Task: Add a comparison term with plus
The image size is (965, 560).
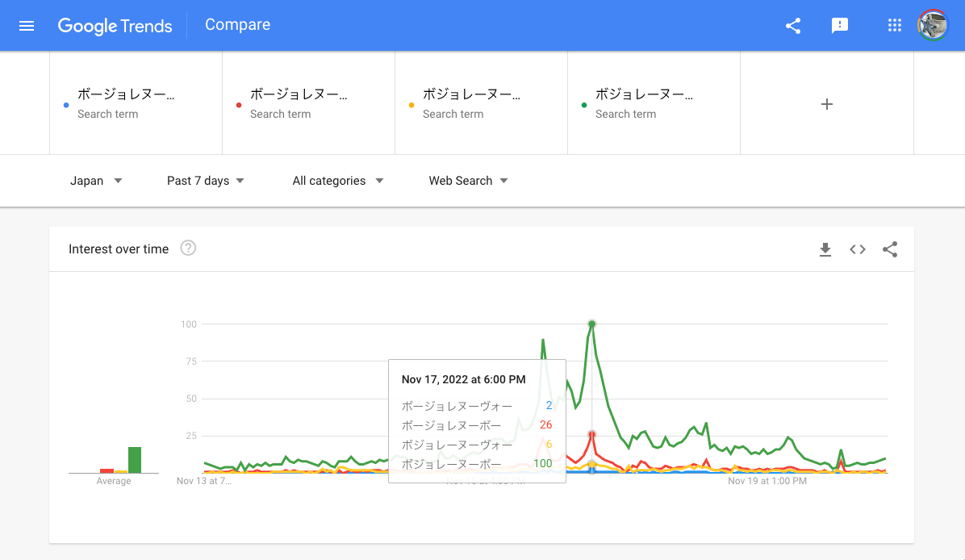Action: [826, 104]
